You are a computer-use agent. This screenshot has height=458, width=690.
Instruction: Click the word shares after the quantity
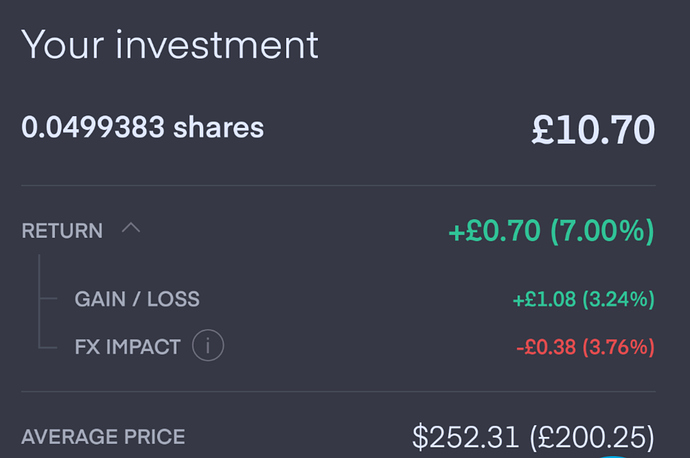coord(219,128)
